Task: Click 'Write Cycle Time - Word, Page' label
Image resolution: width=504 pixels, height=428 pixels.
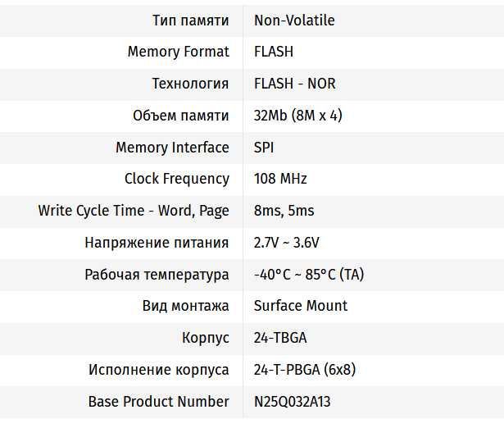Action: click(x=134, y=211)
